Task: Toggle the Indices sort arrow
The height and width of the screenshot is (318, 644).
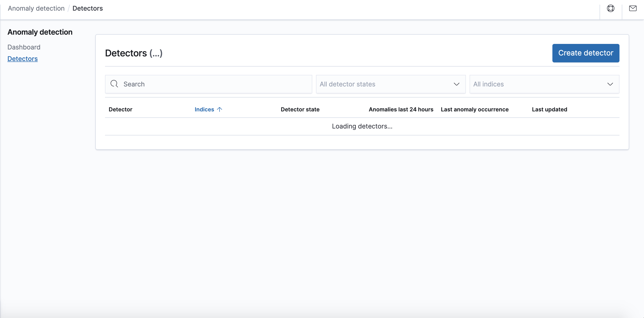Action: coord(219,109)
